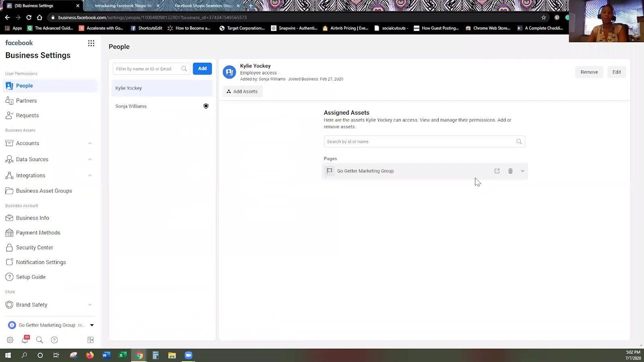Click the Edit button
This screenshot has height=362, width=644.
tap(617, 72)
